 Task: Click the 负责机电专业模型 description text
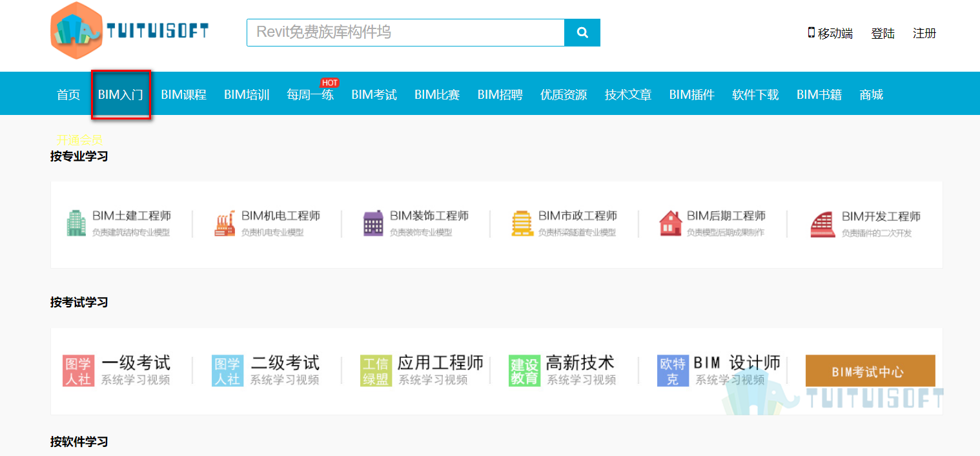click(272, 233)
